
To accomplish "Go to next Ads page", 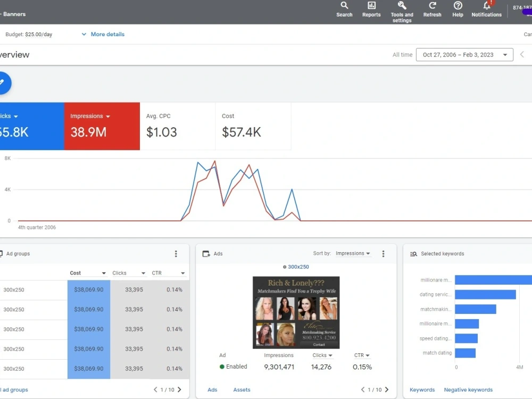I will coord(387,389).
